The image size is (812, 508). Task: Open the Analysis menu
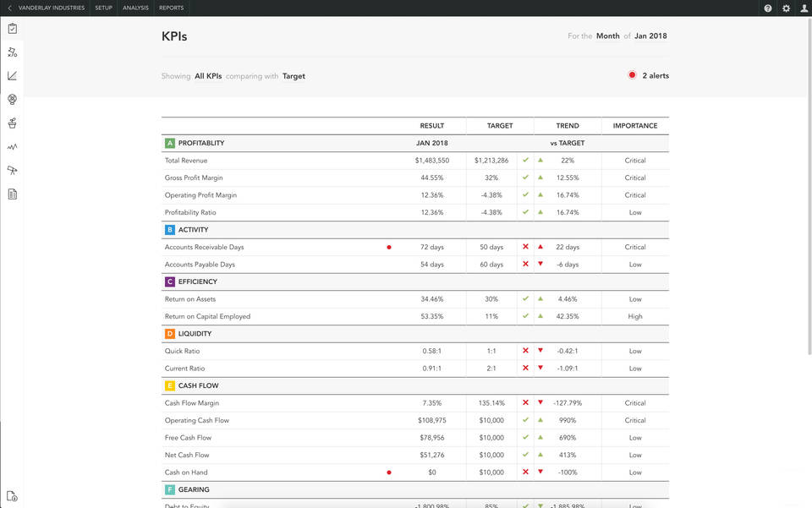(135, 8)
